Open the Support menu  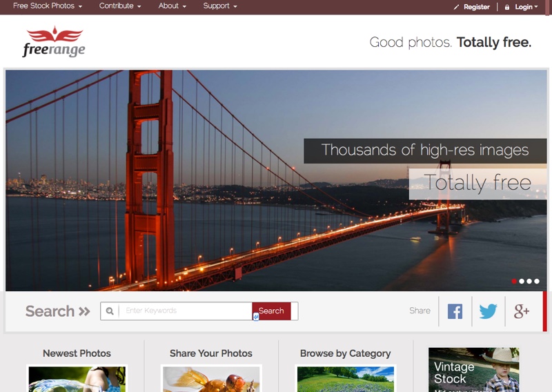[x=219, y=6]
